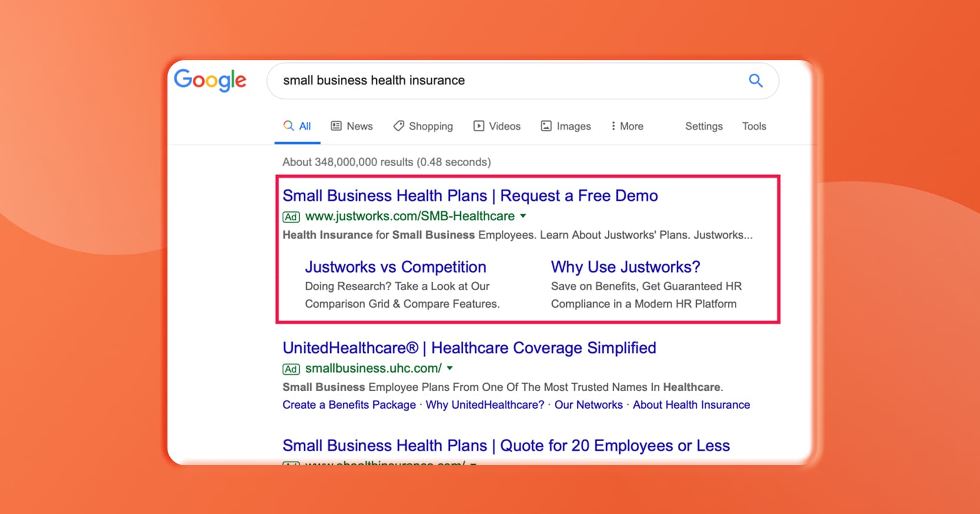Open 'UnitedHealthcare® | Healthcare Coverage Simplified' result
Viewport: 980px width, 514px height.
[469, 348]
